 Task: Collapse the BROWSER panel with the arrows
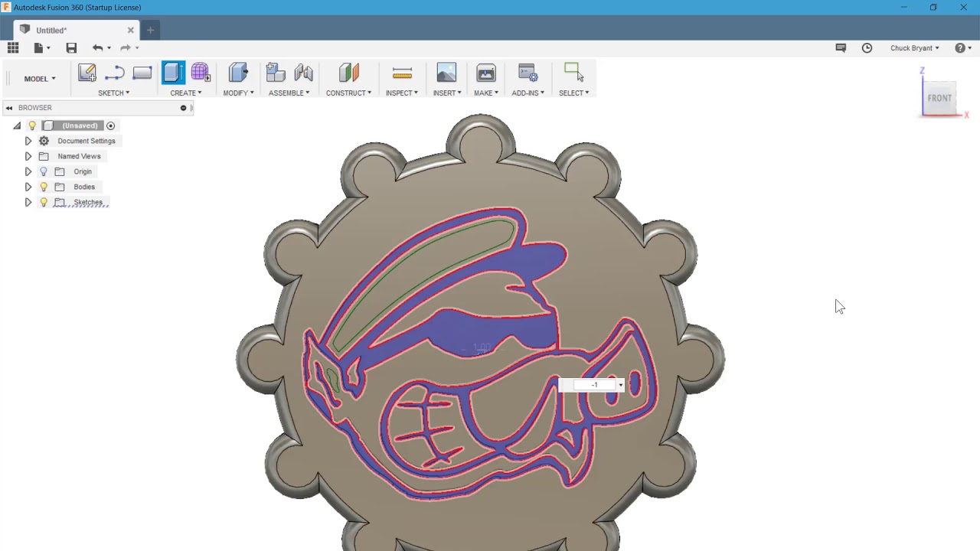[x=9, y=108]
